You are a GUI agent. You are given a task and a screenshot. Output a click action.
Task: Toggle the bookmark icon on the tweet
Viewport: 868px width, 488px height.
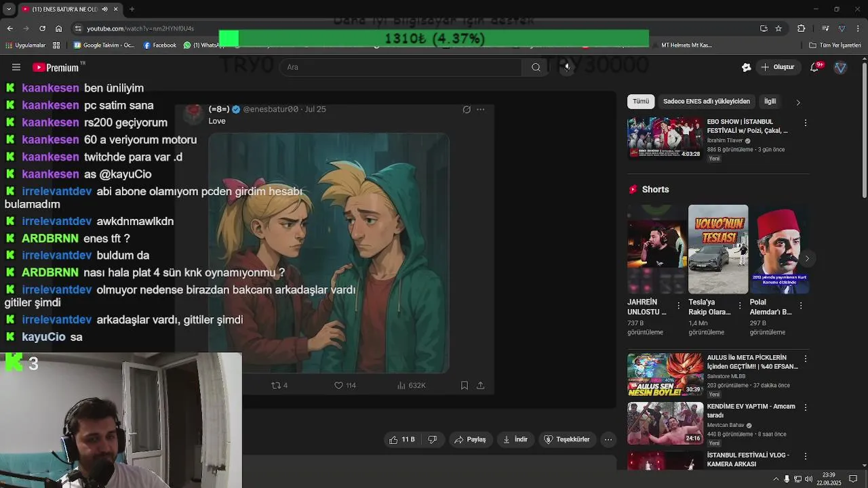464,385
